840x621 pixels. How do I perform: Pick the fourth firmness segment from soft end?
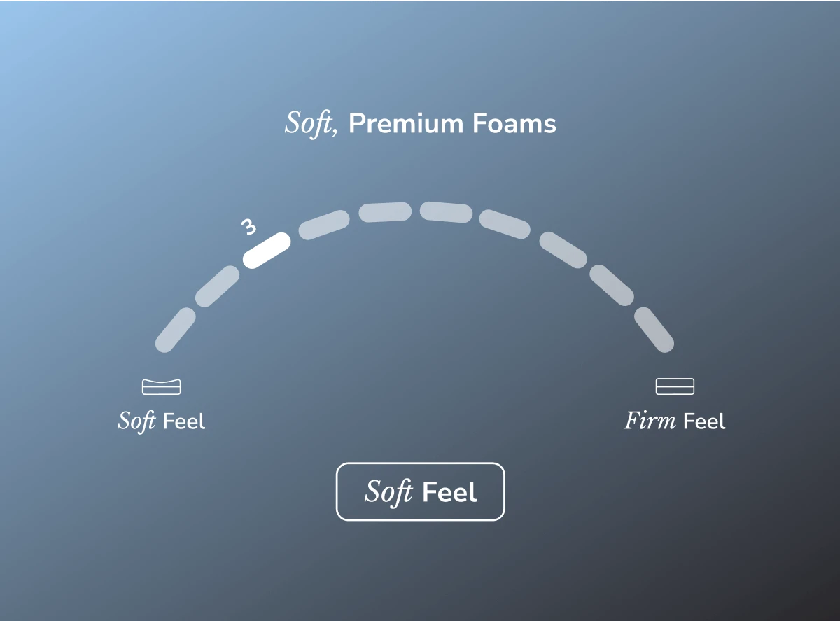pyautogui.click(x=324, y=225)
